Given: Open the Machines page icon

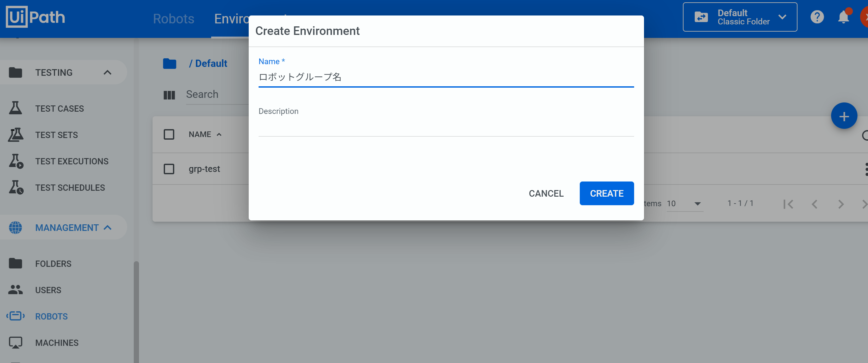Looking at the screenshot, I should coord(15,342).
